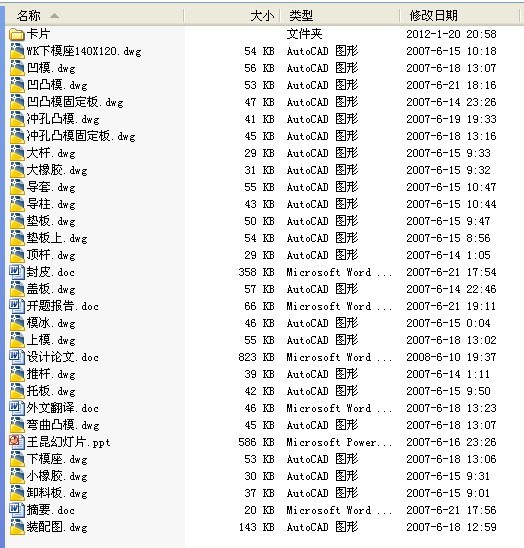Click the Microsoft Power... type cell
The height and width of the screenshot is (548, 524).
[x=339, y=442]
